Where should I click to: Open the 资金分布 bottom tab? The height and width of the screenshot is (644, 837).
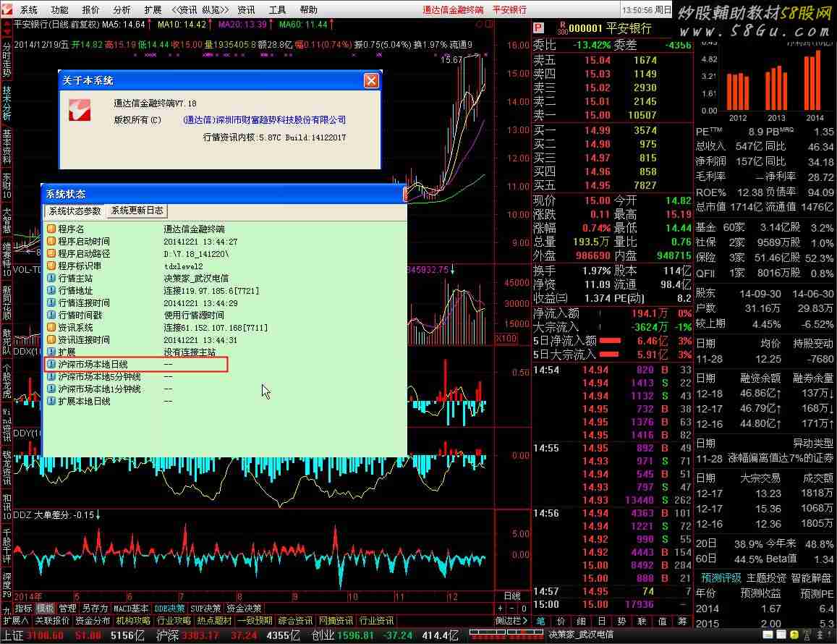pyautogui.click(x=93, y=621)
